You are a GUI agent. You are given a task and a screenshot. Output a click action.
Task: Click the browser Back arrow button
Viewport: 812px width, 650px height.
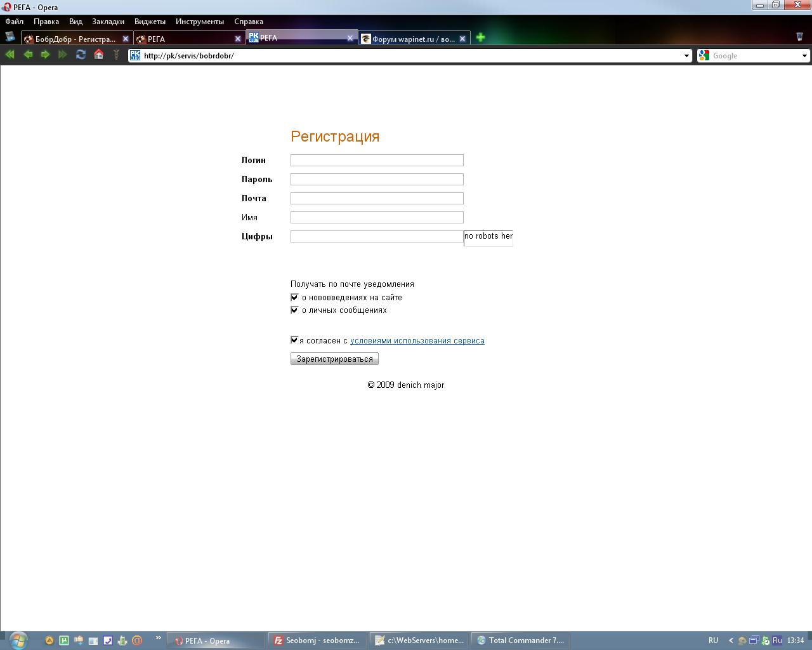coord(28,55)
